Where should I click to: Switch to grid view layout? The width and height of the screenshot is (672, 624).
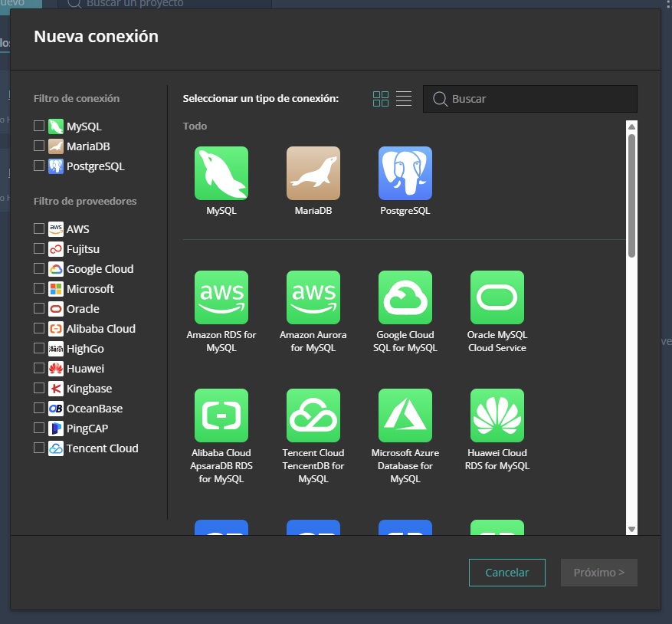381,99
